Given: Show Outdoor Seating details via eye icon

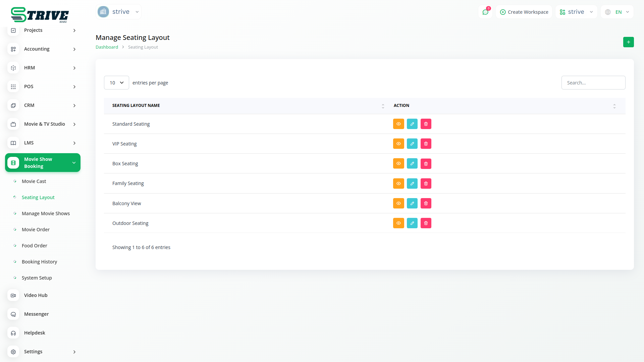Looking at the screenshot, I should point(398,223).
